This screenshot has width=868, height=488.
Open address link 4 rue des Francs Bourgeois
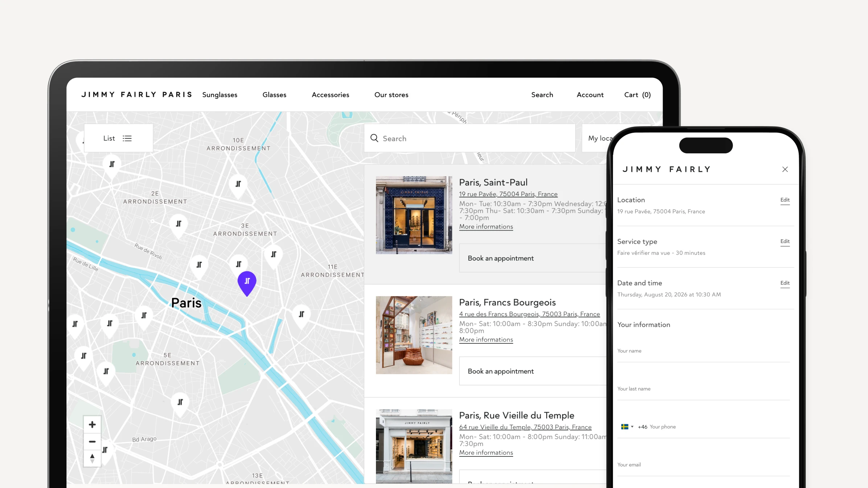529,314
